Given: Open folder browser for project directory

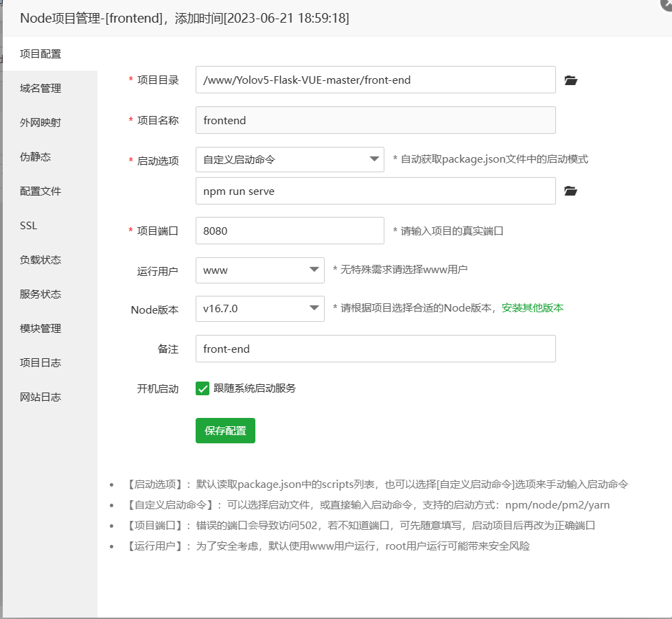Looking at the screenshot, I should tap(570, 80).
